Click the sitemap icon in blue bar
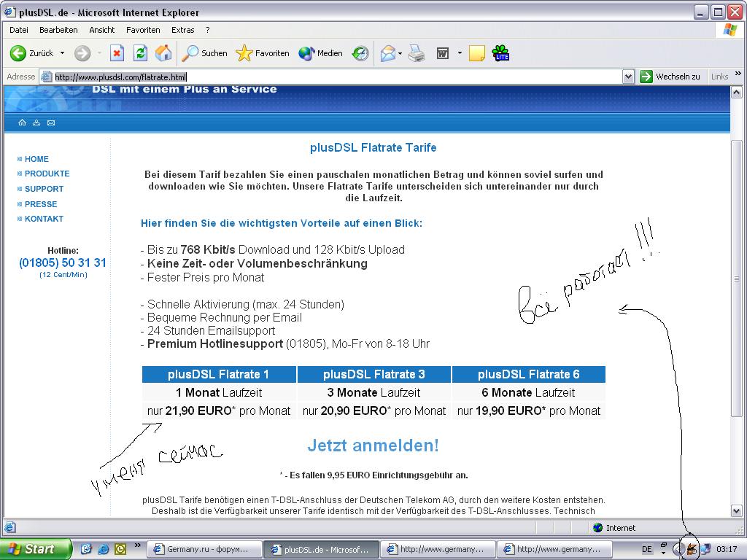Image resolution: width=747 pixels, height=560 pixels. click(36, 122)
